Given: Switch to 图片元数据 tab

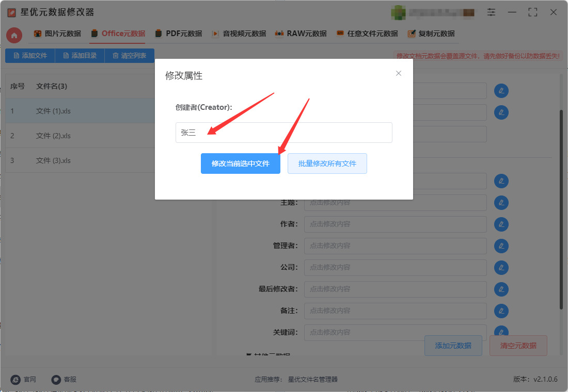Looking at the screenshot, I should pos(57,34).
